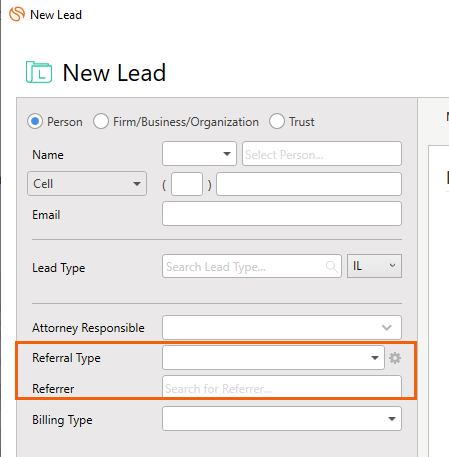
Task: Select the Trust radio button
Action: 277,121
